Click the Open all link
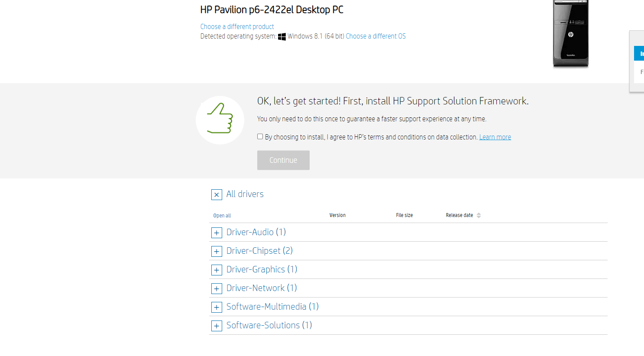The height and width of the screenshot is (356, 644). coord(222,216)
